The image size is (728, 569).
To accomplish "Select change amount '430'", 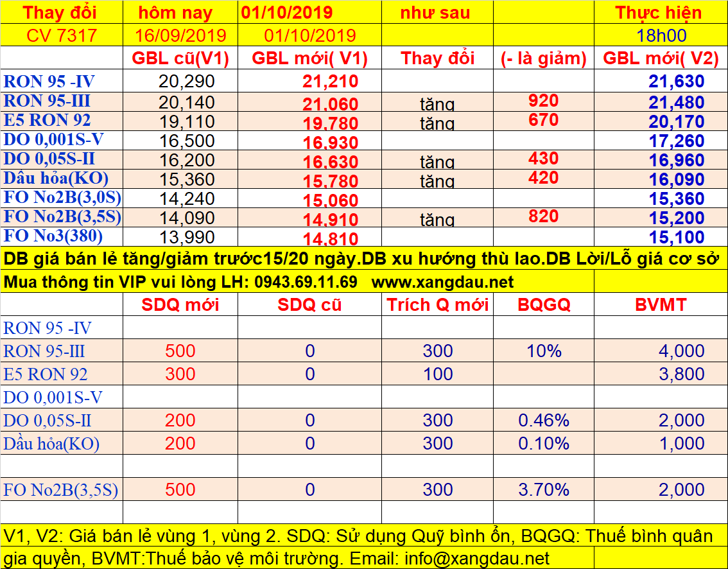I will pos(544,159).
